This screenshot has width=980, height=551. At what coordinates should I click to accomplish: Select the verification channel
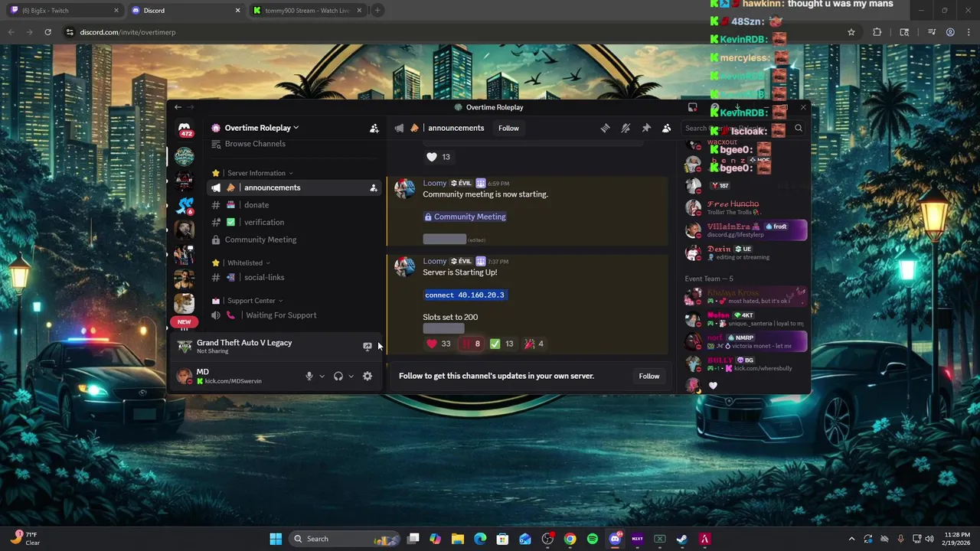pos(294,222)
